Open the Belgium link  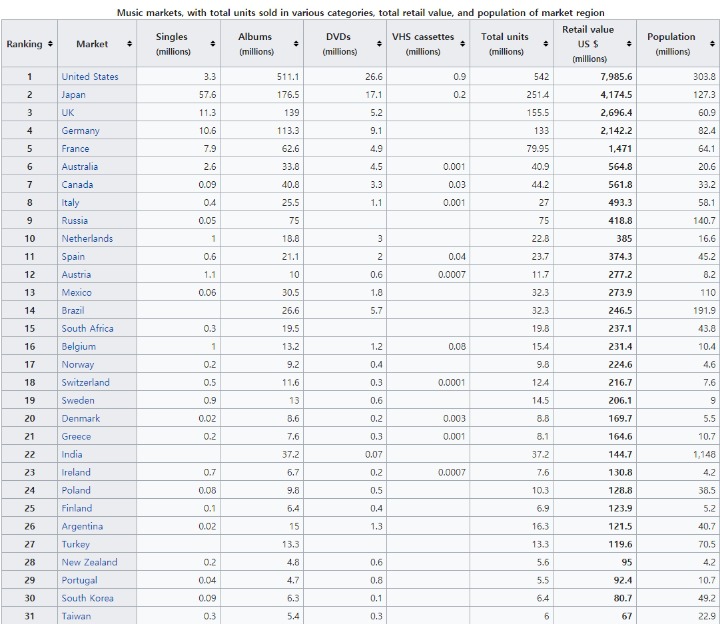pos(79,346)
